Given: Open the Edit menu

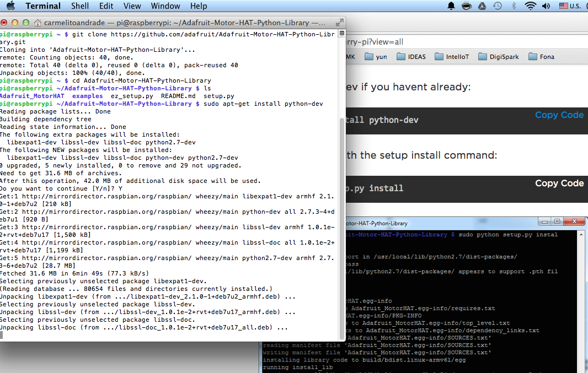Looking at the screenshot, I should pos(106,6).
